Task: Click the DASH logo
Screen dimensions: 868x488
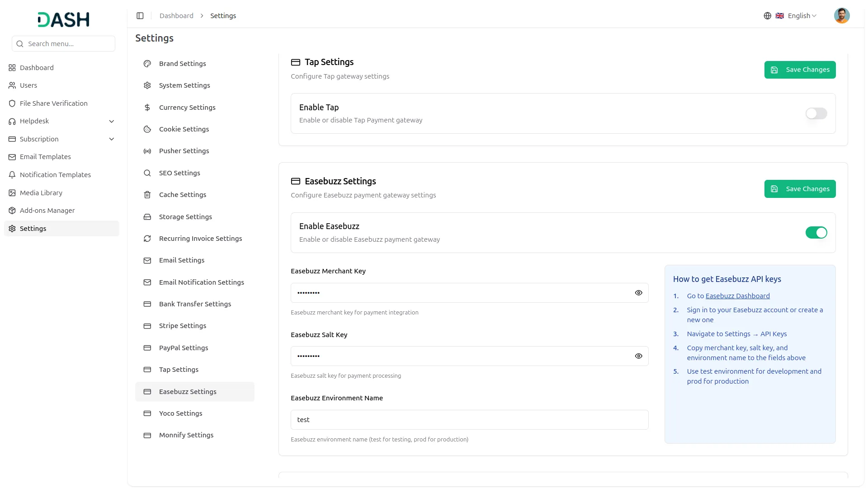Action: click(63, 19)
